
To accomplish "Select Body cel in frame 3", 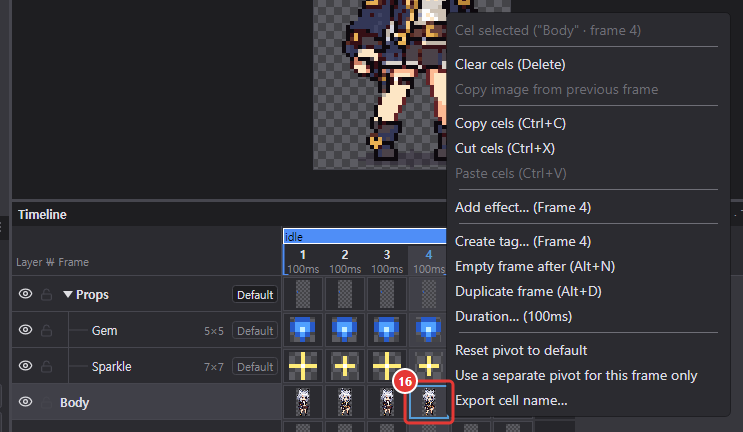I will 387,402.
